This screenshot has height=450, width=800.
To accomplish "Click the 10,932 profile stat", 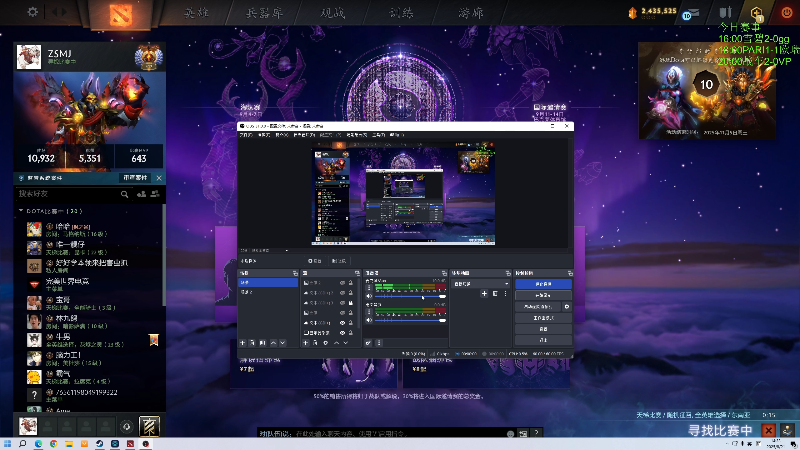I will [41, 158].
